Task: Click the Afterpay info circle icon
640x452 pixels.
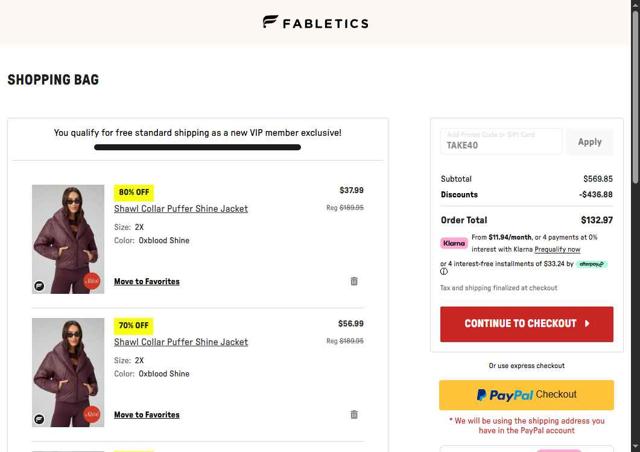Action: coord(444,272)
